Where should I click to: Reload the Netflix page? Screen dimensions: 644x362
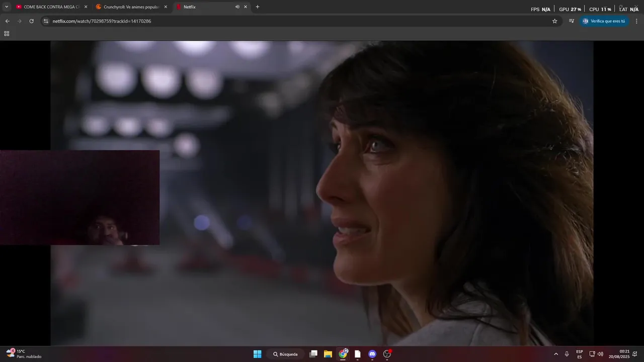point(32,21)
